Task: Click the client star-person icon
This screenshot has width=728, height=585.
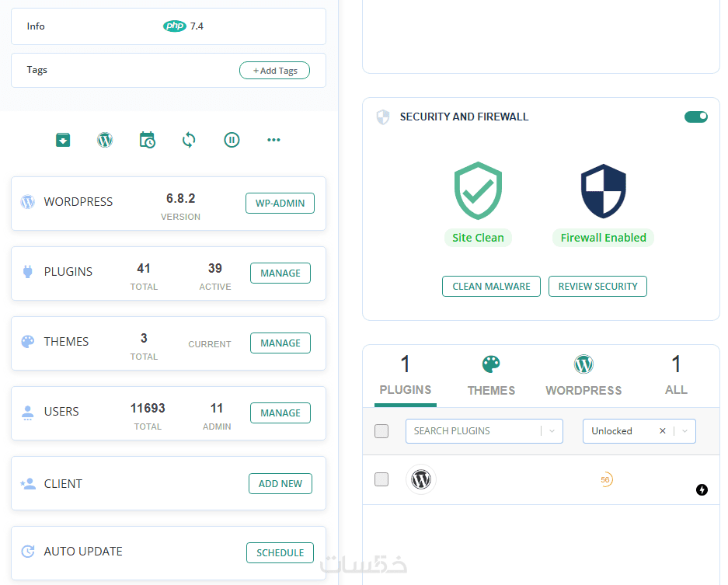Action: [28, 484]
